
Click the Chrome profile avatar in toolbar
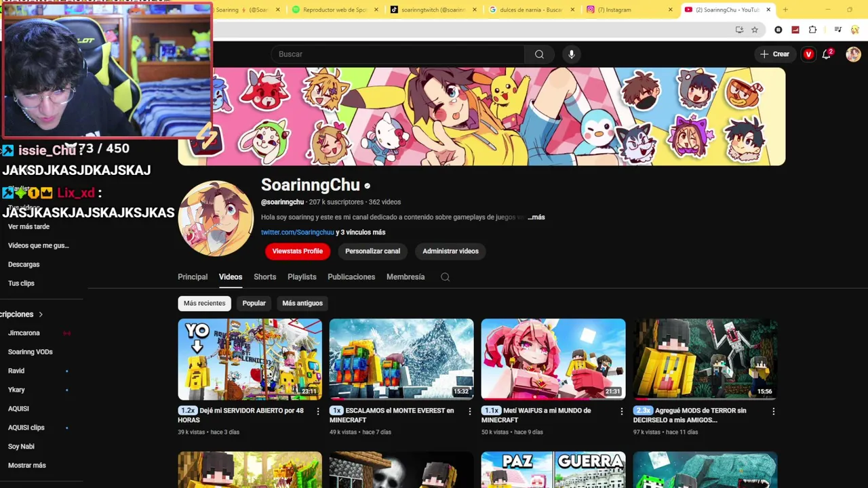click(854, 30)
